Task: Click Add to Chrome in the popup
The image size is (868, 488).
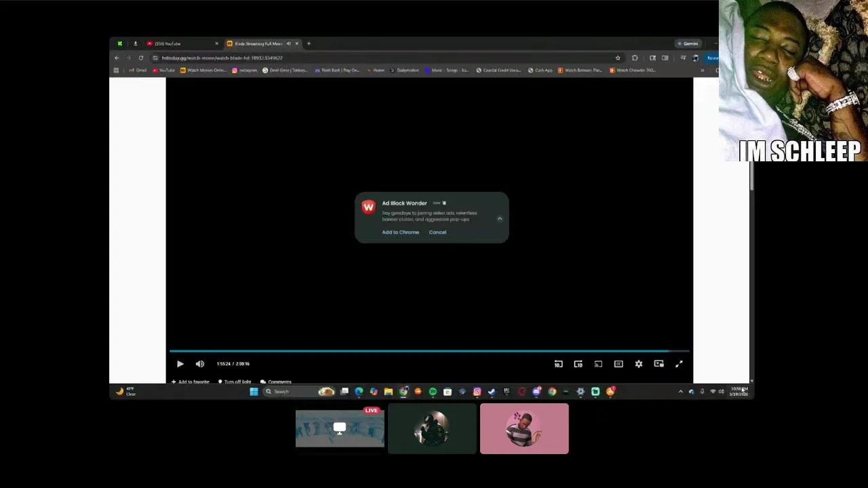Action: [x=400, y=232]
